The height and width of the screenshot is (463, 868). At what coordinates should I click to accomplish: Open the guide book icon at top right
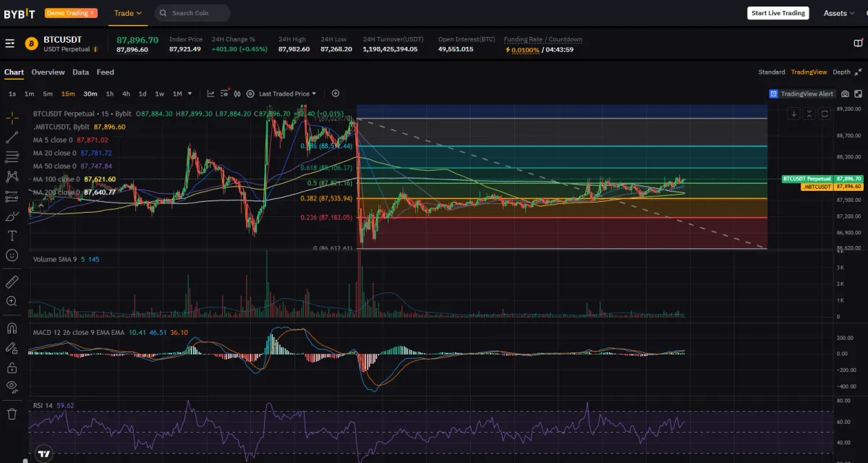coord(858,43)
